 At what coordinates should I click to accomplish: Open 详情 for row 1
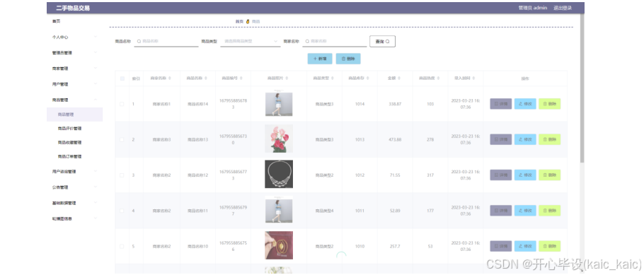(x=500, y=104)
